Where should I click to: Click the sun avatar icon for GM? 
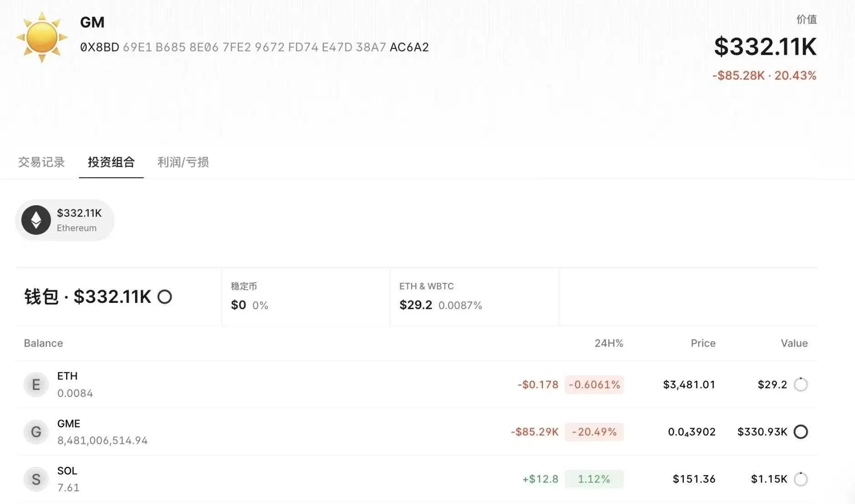click(42, 37)
